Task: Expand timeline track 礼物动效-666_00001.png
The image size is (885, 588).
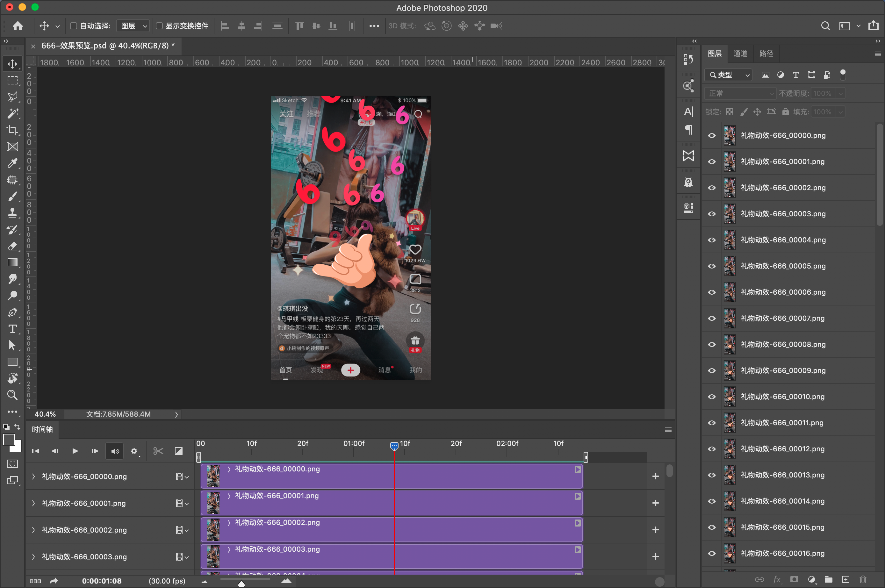Action: click(x=33, y=503)
